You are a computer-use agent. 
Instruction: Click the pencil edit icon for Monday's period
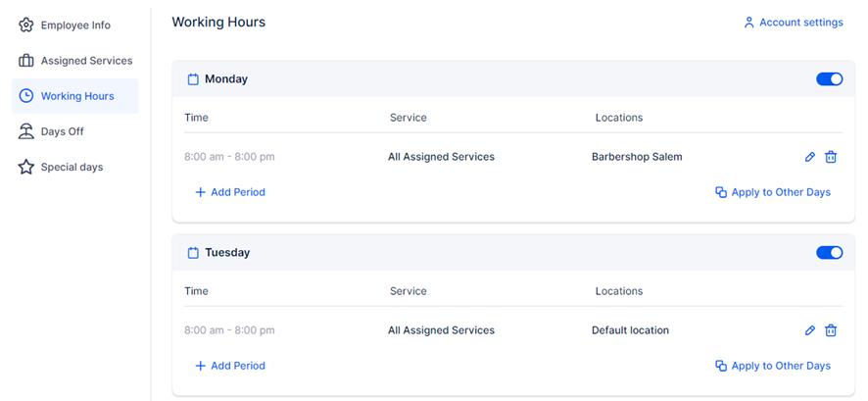click(x=810, y=157)
